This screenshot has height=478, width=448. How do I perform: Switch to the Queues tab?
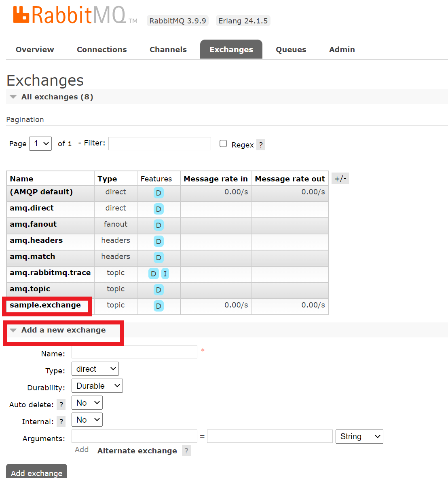pyautogui.click(x=291, y=49)
